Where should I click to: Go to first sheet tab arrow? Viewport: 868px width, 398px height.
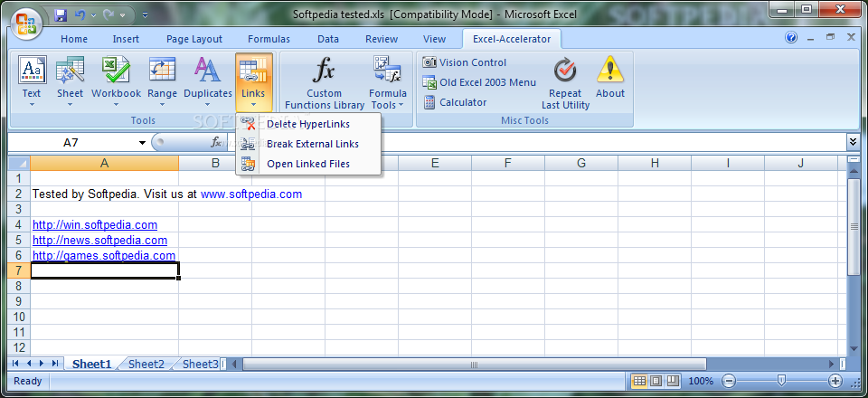(15, 364)
